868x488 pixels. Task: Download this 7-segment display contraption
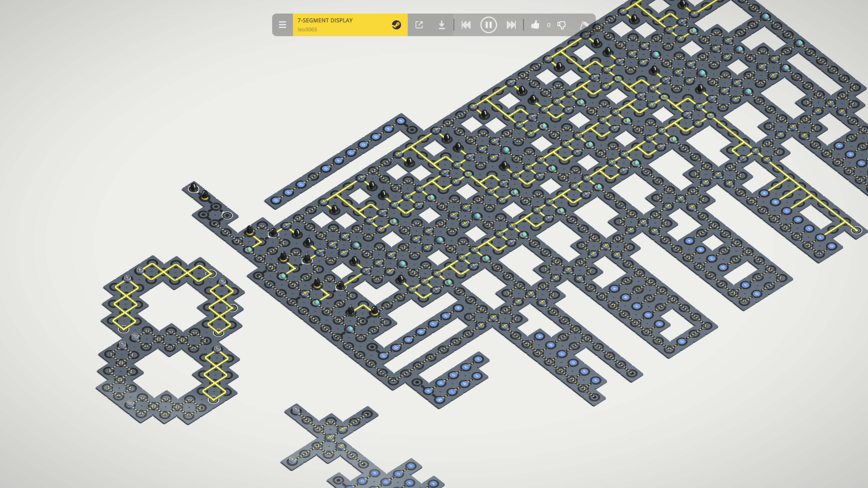pos(442,25)
